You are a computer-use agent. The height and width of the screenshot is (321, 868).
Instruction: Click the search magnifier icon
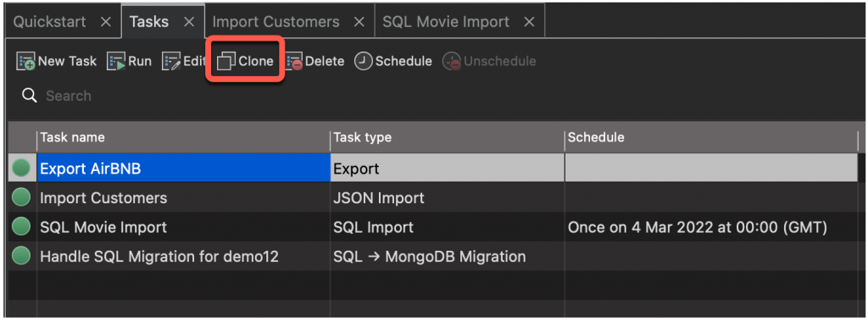click(30, 96)
